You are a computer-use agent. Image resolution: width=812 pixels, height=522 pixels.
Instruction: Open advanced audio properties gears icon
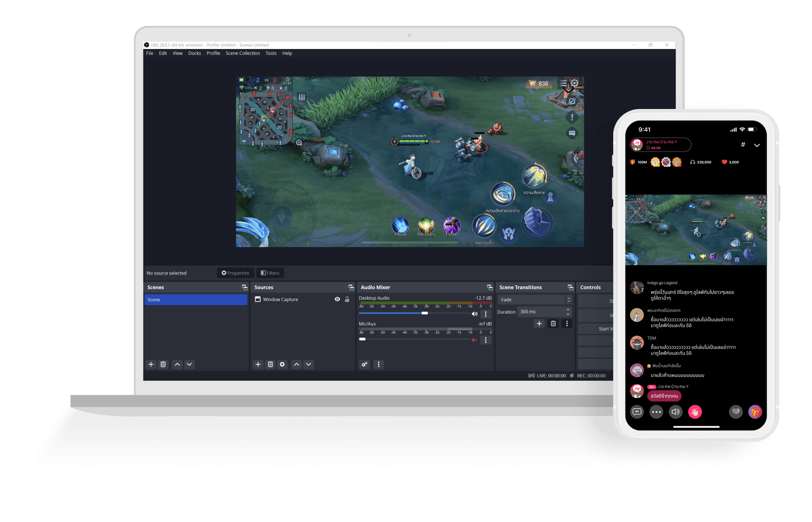(365, 364)
